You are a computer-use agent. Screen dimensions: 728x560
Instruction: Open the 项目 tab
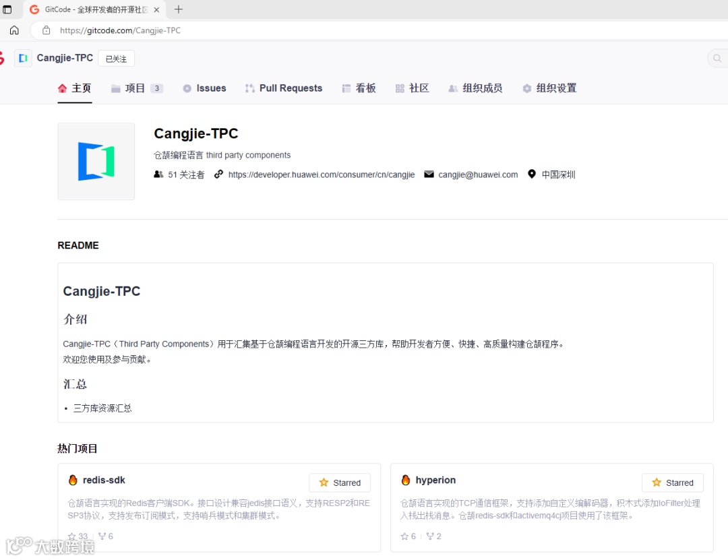point(137,88)
